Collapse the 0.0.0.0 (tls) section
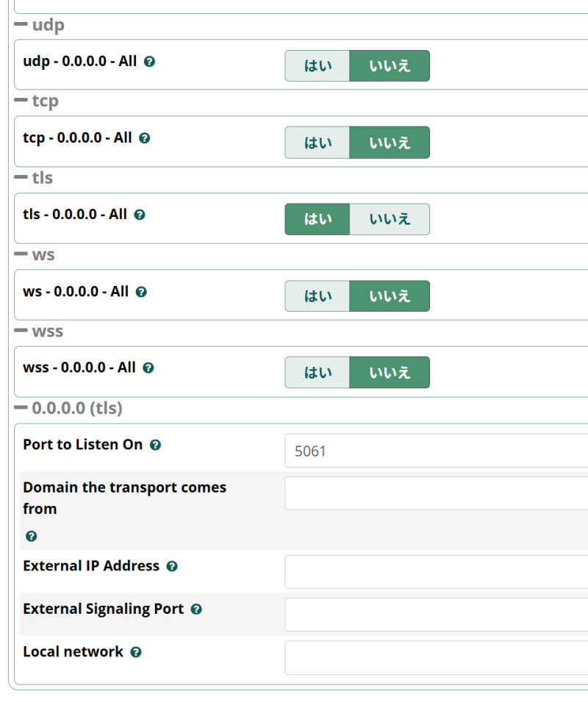Image resolution: width=588 pixels, height=702 pixels. point(68,408)
